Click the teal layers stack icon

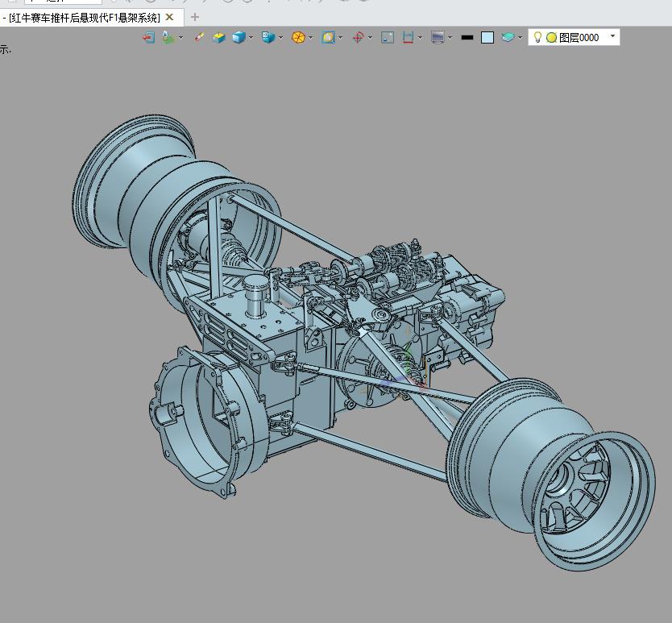508,38
